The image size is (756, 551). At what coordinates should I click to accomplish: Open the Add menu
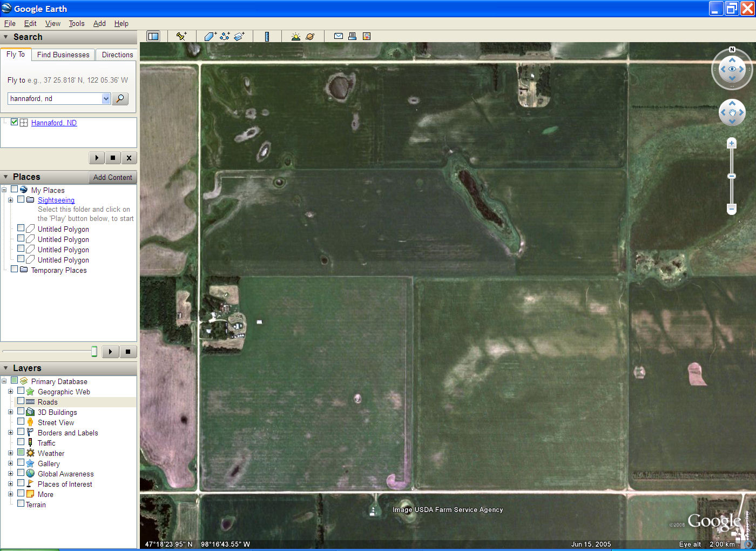[x=99, y=23]
